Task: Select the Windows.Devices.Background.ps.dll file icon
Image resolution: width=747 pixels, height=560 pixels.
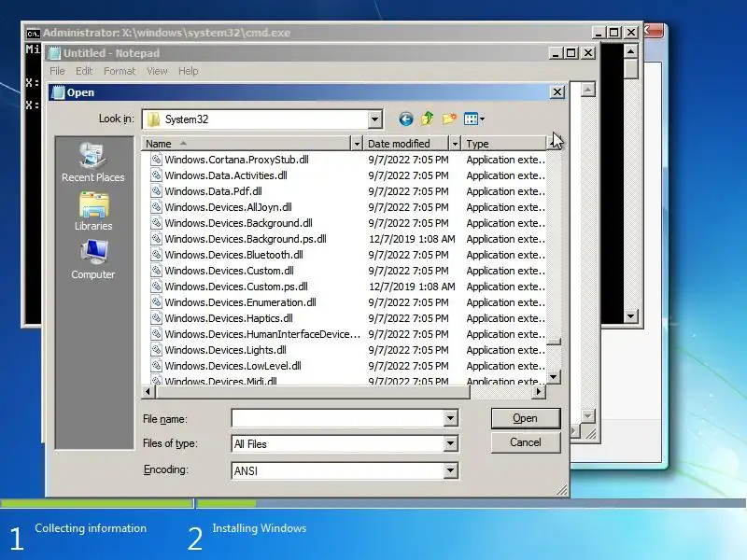Action: pyautogui.click(x=156, y=239)
